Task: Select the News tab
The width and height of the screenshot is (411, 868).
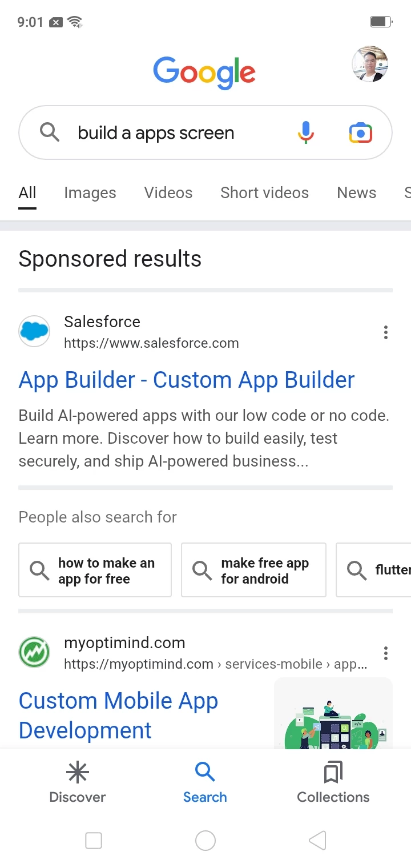Action: (356, 193)
